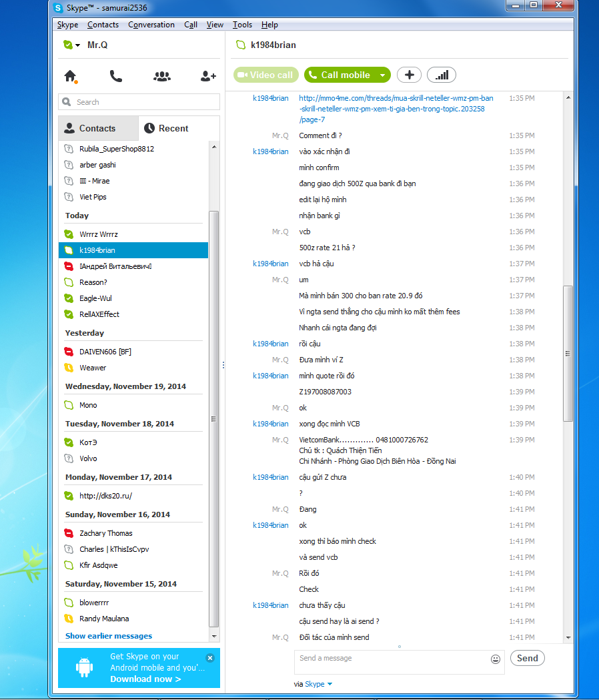This screenshot has width=599, height=700.
Task: Click the chat scrollbar down arrow
Action: pyautogui.click(x=568, y=637)
